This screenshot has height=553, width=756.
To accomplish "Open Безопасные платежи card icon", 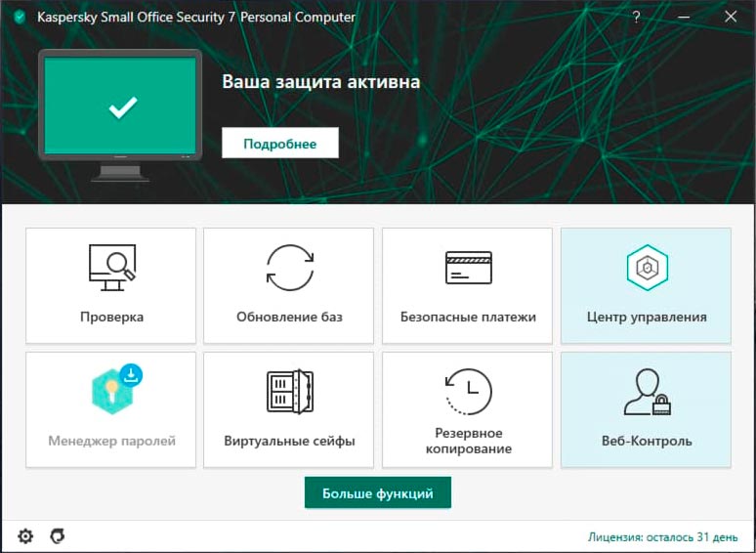I will [468, 268].
